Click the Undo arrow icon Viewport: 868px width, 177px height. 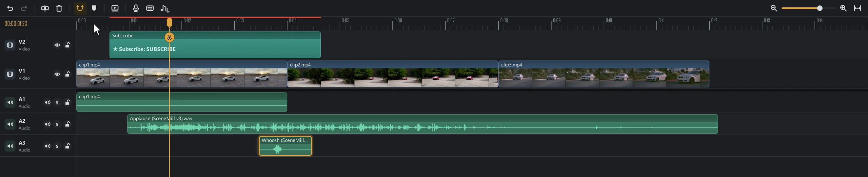10,8
